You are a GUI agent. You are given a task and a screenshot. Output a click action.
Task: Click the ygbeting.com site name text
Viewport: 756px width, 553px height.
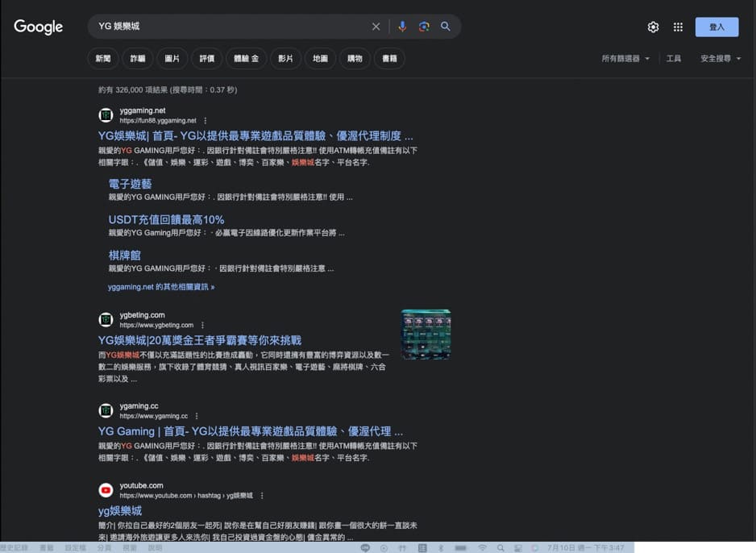142,315
